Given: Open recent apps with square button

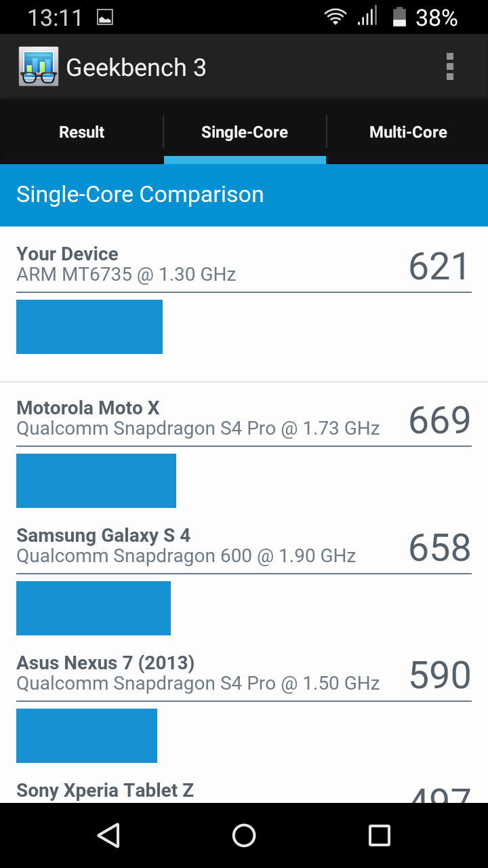Looking at the screenshot, I should click(380, 835).
